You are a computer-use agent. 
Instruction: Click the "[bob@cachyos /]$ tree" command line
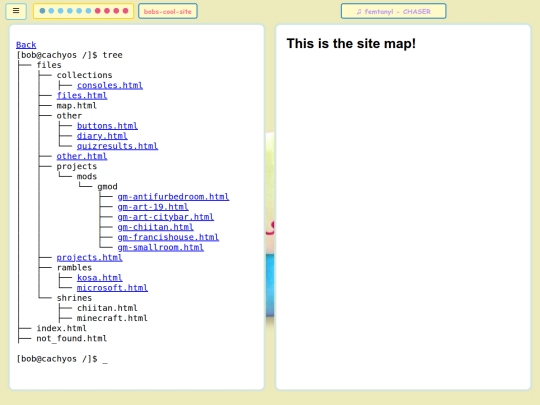pos(70,55)
